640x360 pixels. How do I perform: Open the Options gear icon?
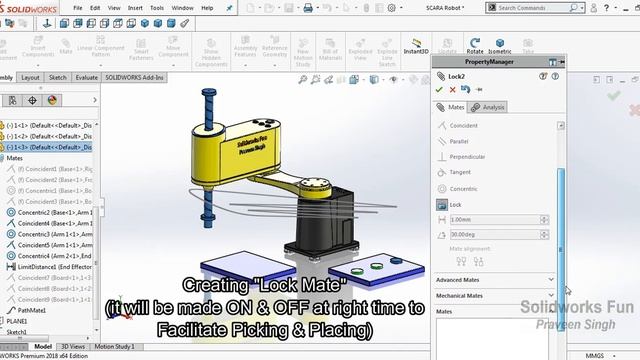click(x=391, y=8)
